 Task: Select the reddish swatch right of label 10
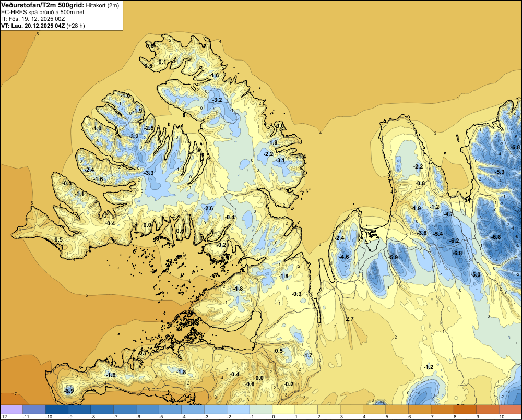coord(511,410)
